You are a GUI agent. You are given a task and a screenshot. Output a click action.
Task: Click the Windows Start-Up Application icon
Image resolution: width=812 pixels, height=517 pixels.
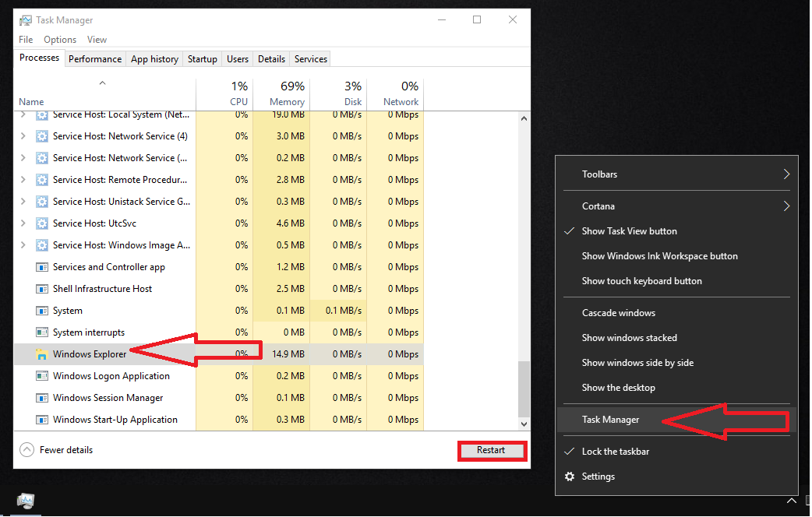pos(42,419)
